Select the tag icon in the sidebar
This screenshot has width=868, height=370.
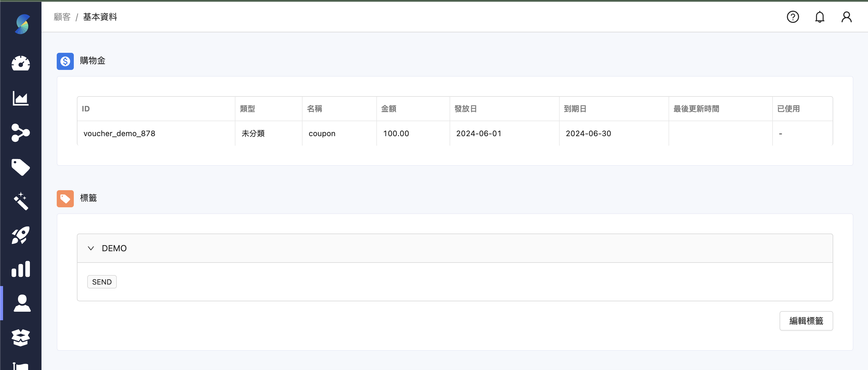click(x=20, y=167)
